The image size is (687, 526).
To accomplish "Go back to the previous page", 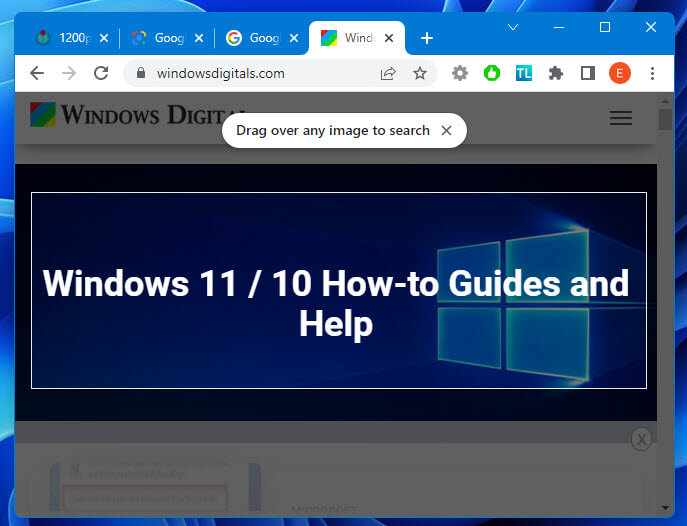I will [x=37, y=73].
